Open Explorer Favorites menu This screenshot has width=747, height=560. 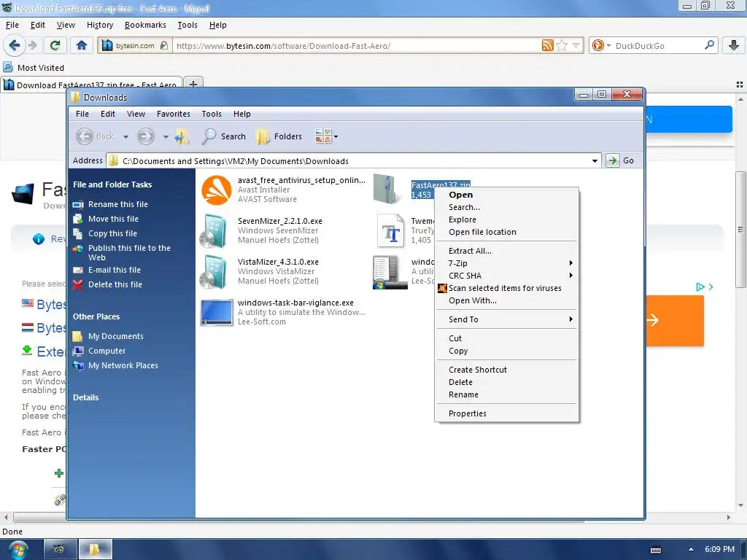174,114
